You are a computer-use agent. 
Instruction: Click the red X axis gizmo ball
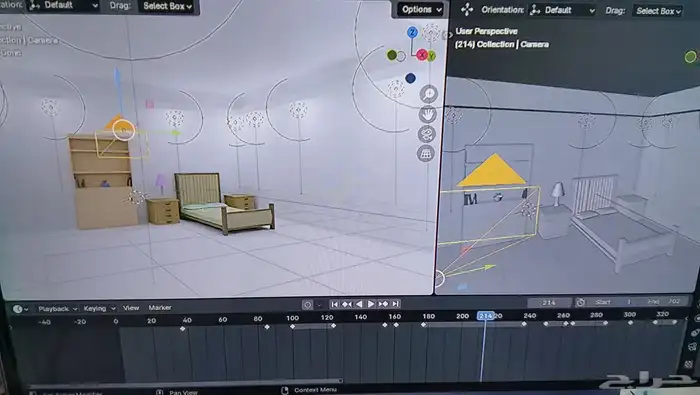point(421,55)
